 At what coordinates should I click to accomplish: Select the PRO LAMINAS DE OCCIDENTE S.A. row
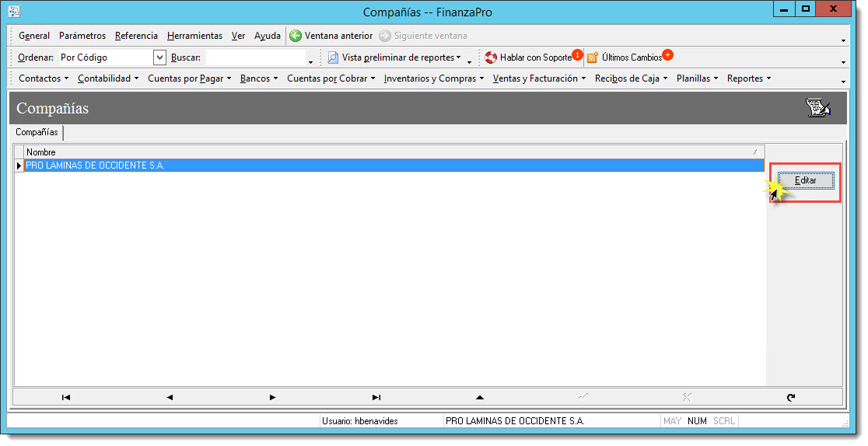point(394,166)
